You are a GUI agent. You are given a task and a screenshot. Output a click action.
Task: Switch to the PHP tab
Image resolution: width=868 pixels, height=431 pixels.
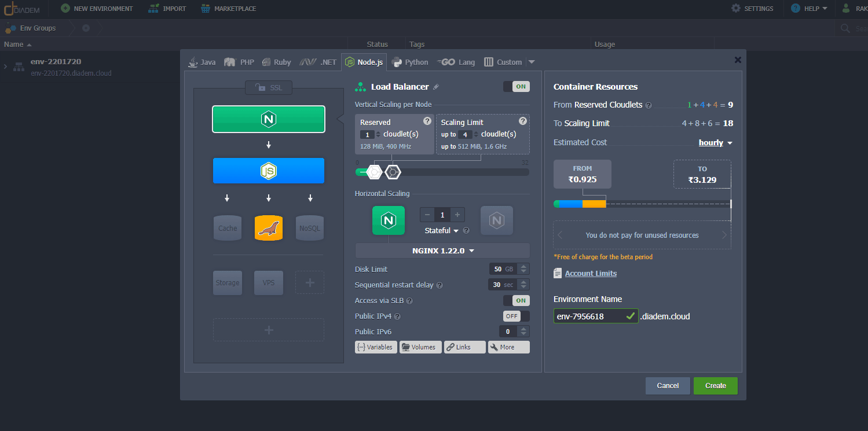pyautogui.click(x=239, y=62)
